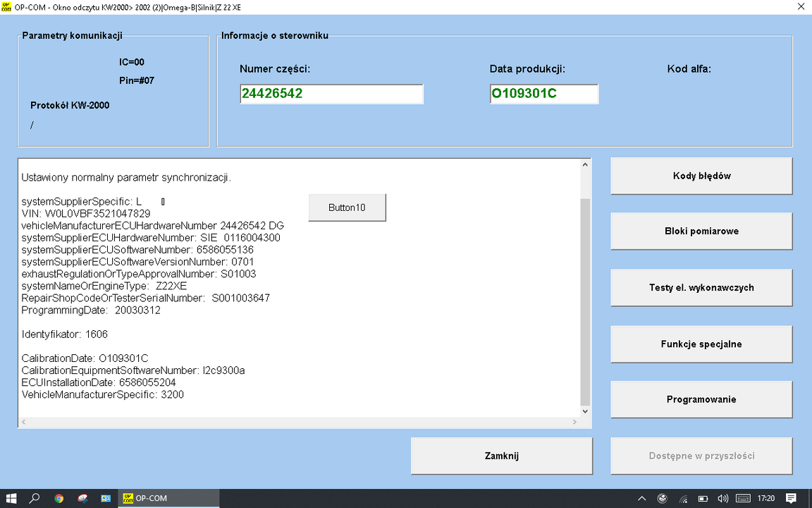
Task: Click Button10 in the info panel
Action: 347,208
